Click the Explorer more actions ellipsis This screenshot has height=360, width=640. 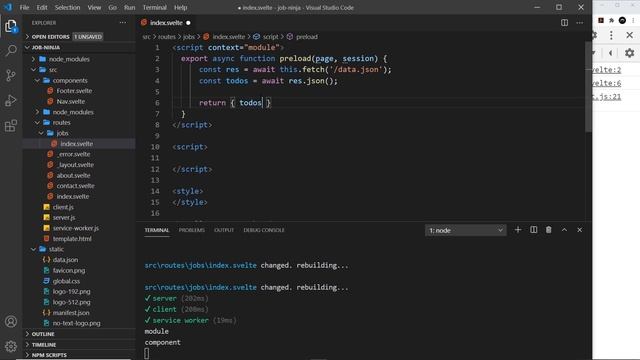click(x=123, y=23)
